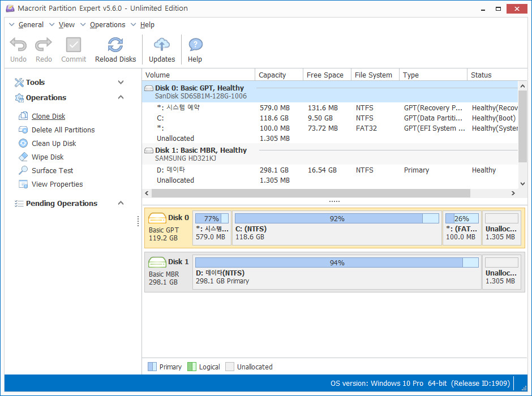The image size is (532, 396).
Task: Select the Disk 1 drive icon in the volume list
Action: point(149,150)
